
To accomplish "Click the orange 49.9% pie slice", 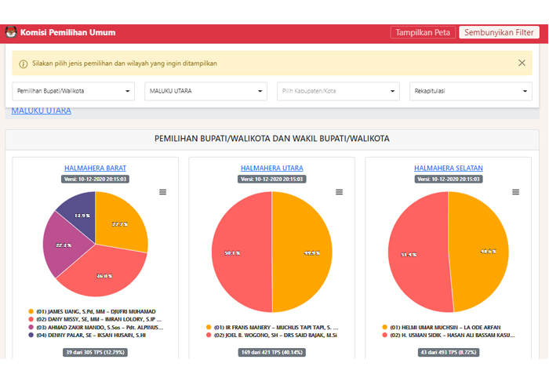I will pos(303,252).
